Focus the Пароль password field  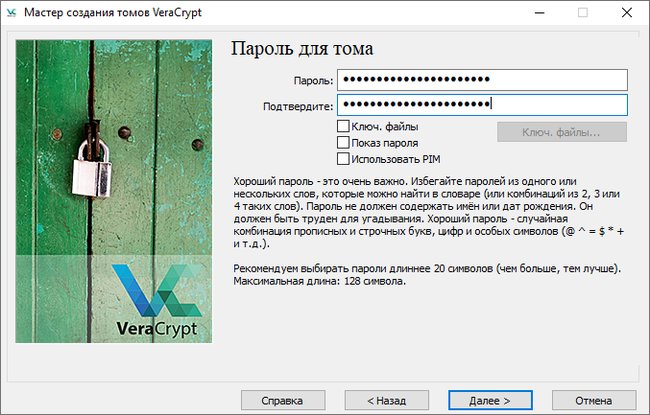pyautogui.click(x=482, y=80)
